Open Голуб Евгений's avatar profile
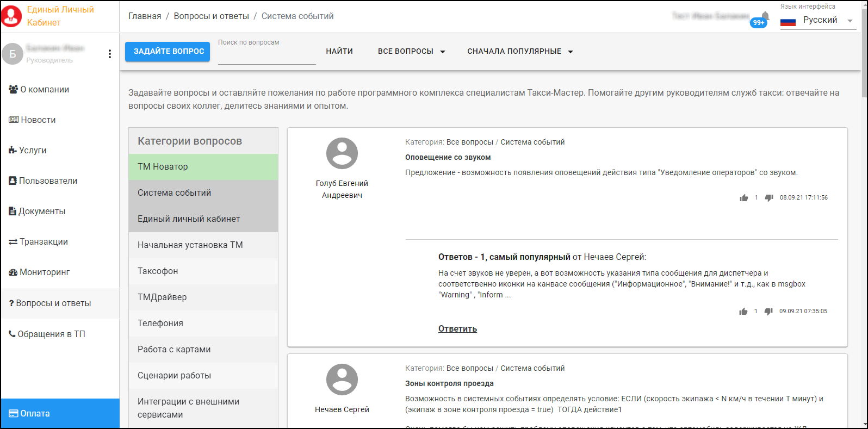The width and height of the screenshot is (868, 429). click(342, 153)
